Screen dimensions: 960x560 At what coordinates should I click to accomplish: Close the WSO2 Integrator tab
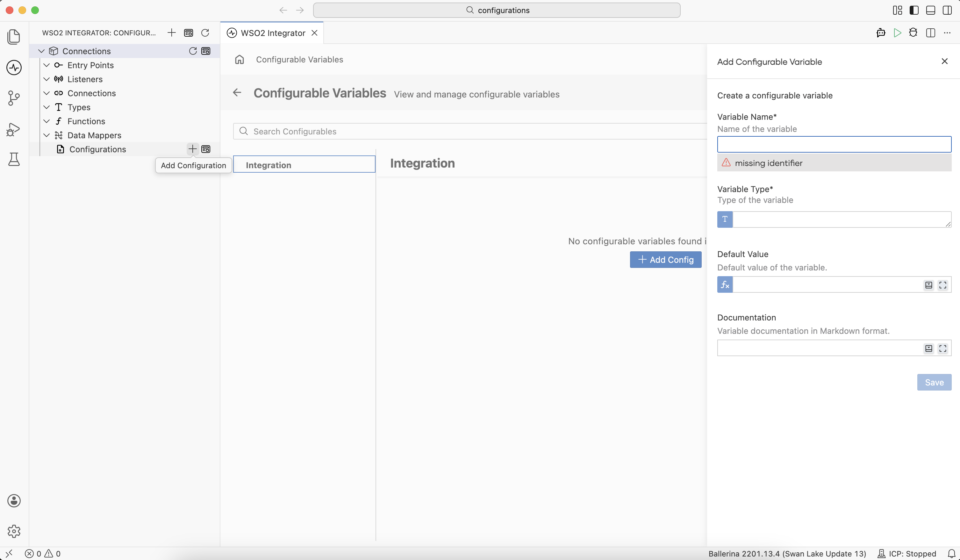(x=314, y=33)
